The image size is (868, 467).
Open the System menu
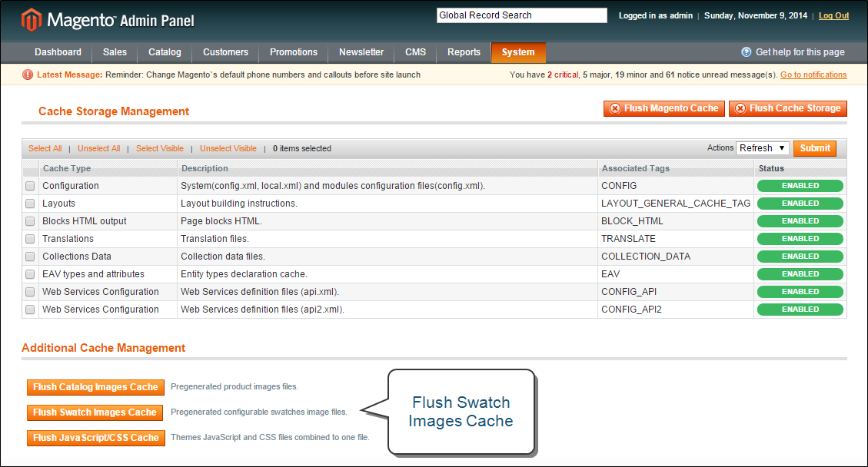(518, 52)
